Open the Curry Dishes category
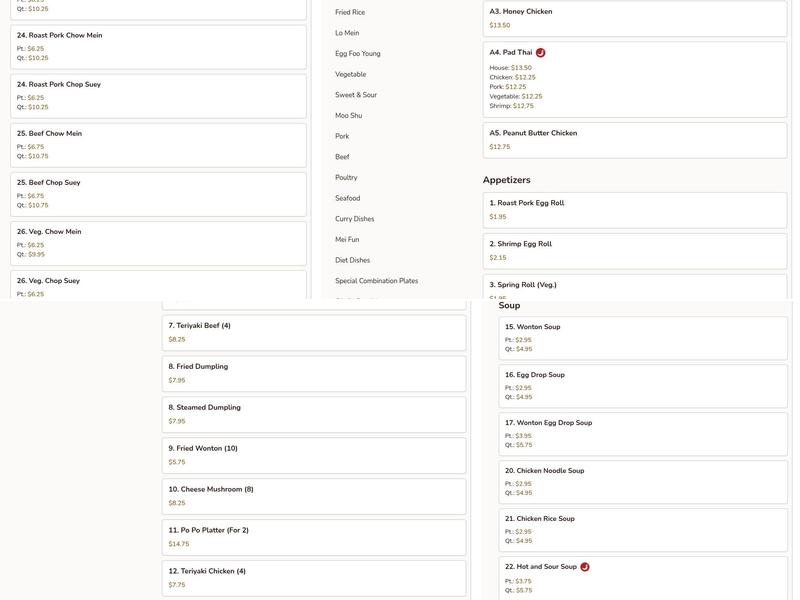The image size is (800, 600). [x=355, y=219]
